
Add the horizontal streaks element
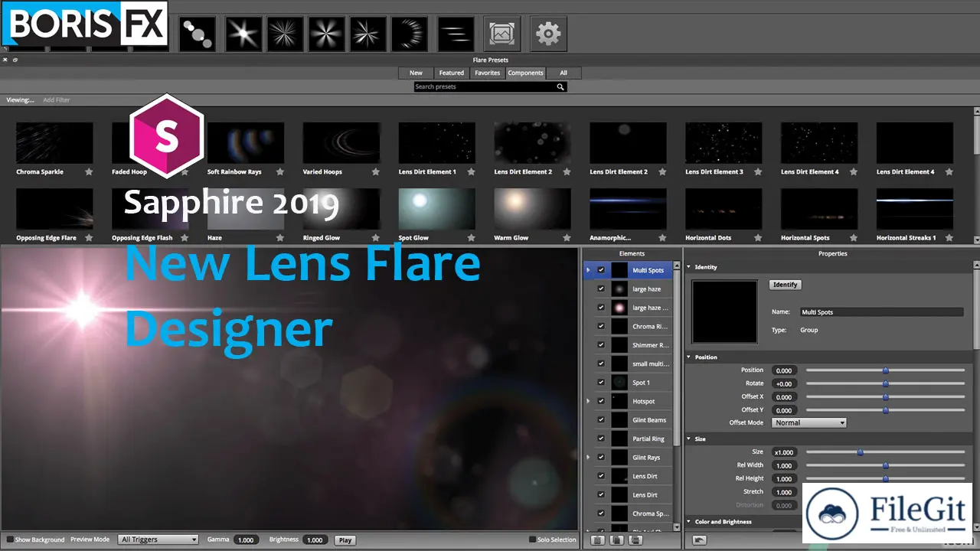pos(456,34)
